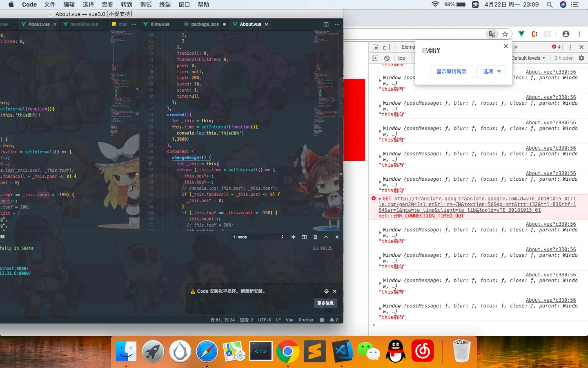The image size is (588, 368).
Task: Open more actions in the right editor group
Action: tap(337, 24)
